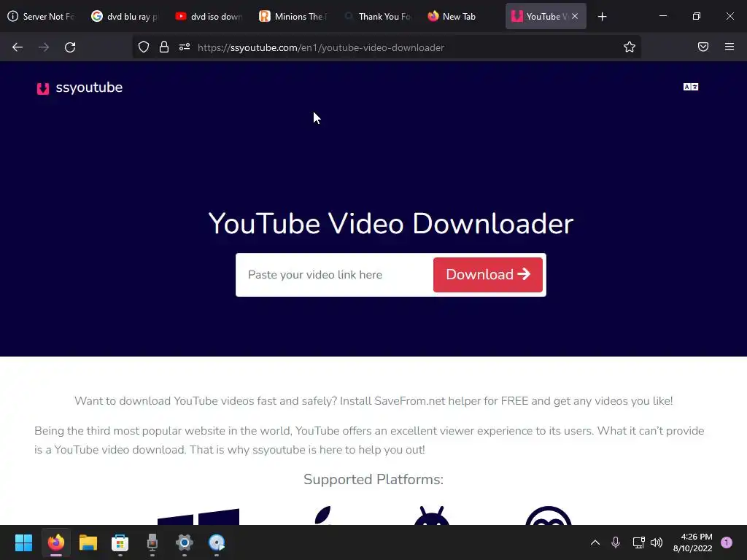747x560 pixels.
Task: Open network icon in system tray
Action: (x=638, y=542)
